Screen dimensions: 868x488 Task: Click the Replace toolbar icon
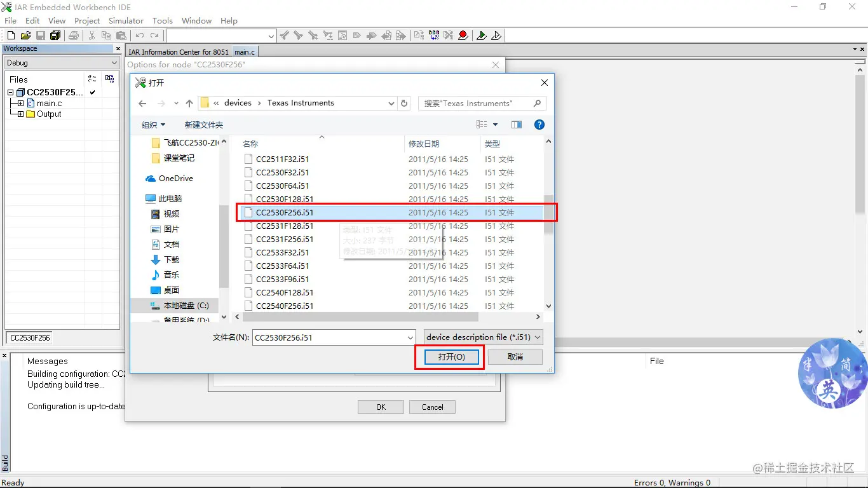coord(328,36)
